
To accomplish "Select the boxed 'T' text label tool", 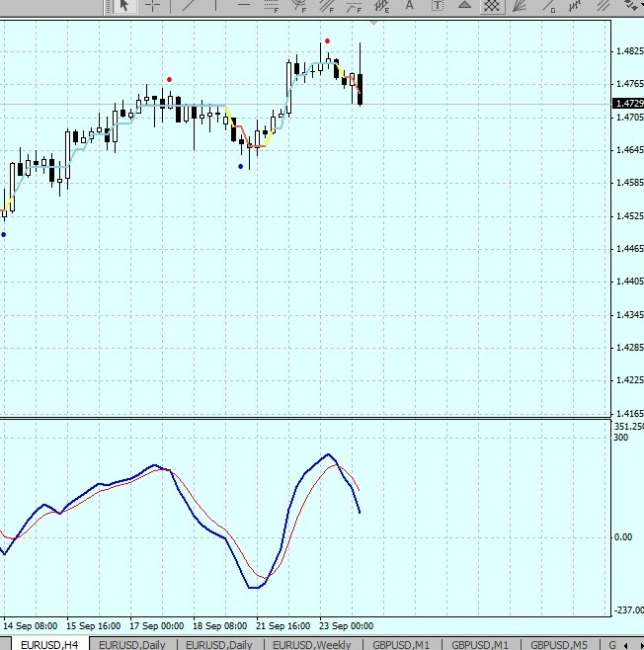I will (x=437, y=6).
